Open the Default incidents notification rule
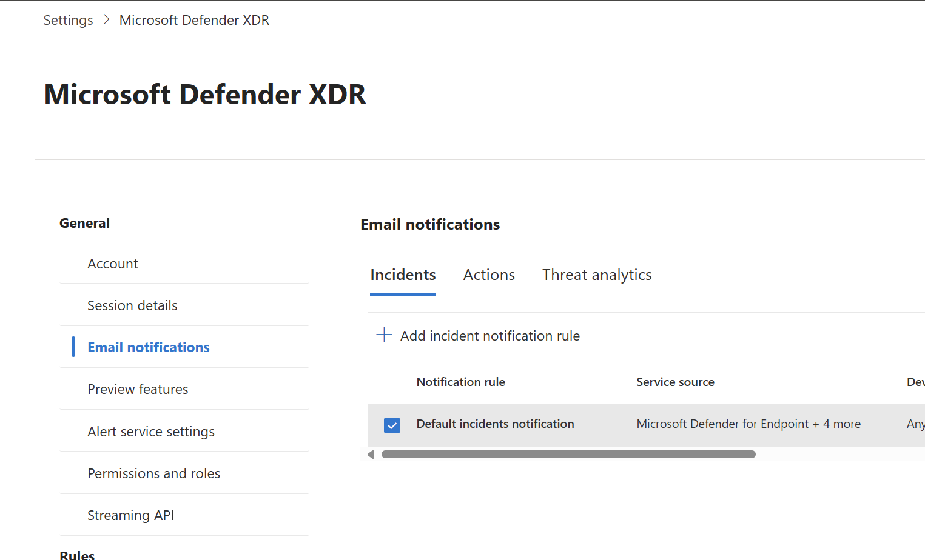Viewport: 925px width, 560px height. point(495,424)
